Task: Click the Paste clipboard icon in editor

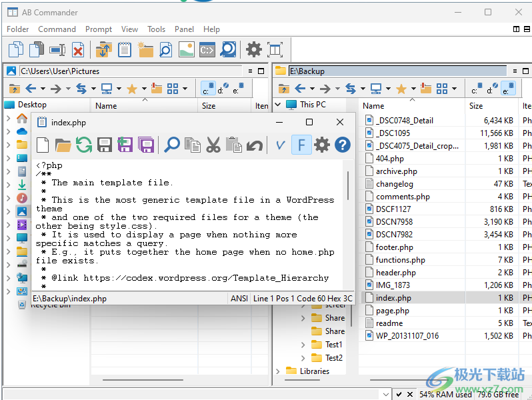Action: pos(234,145)
